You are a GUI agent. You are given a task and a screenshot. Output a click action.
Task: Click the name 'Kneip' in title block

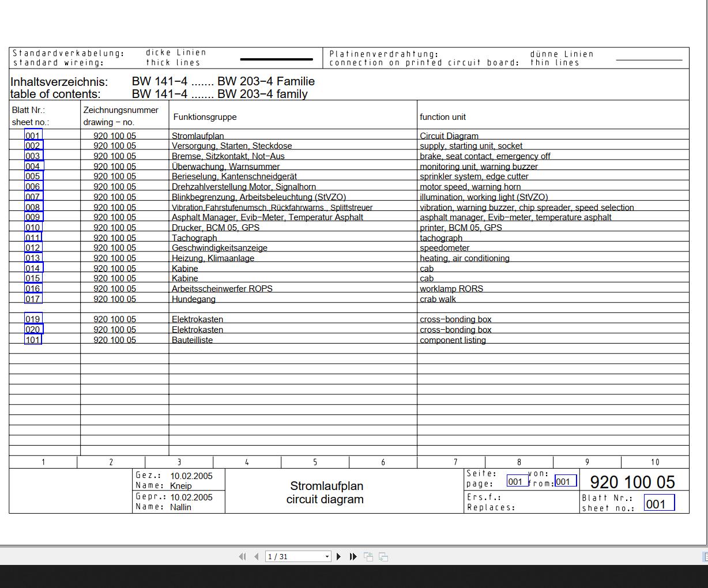click(x=181, y=486)
